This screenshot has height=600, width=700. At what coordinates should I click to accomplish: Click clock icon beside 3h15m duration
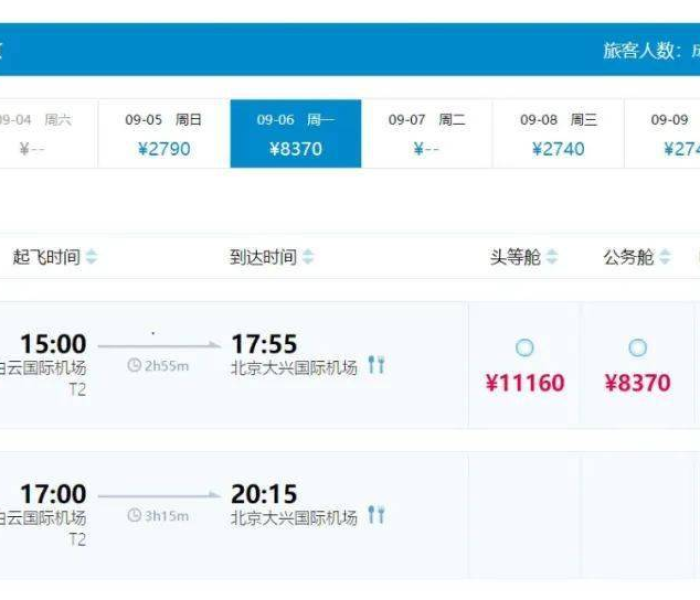[134, 516]
